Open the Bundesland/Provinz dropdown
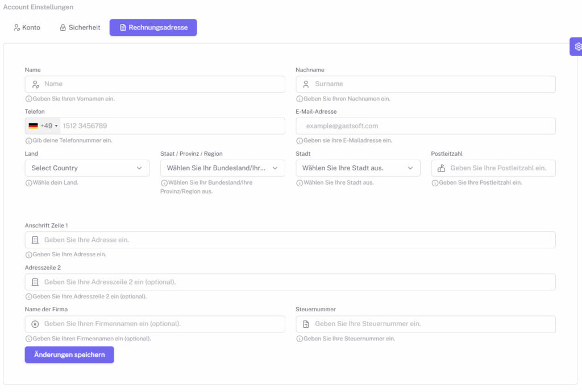 (x=222, y=168)
